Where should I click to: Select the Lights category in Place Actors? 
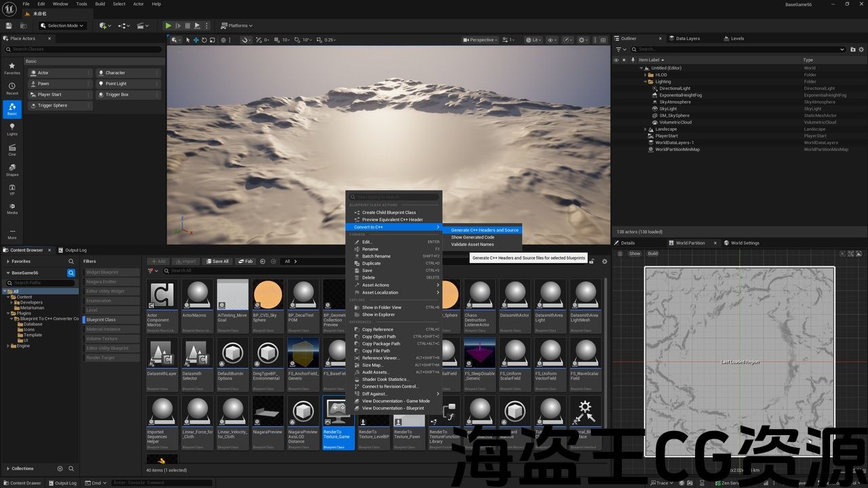pyautogui.click(x=12, y=129)
